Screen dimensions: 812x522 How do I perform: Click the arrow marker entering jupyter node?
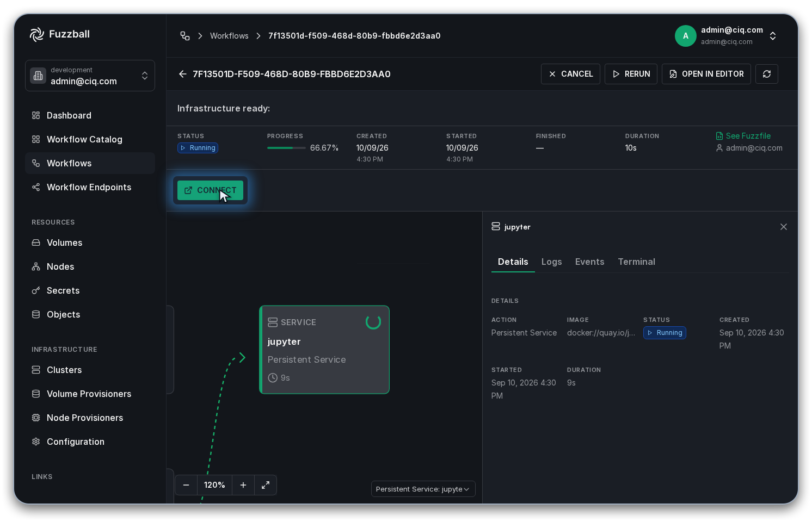tap(242, 357)
